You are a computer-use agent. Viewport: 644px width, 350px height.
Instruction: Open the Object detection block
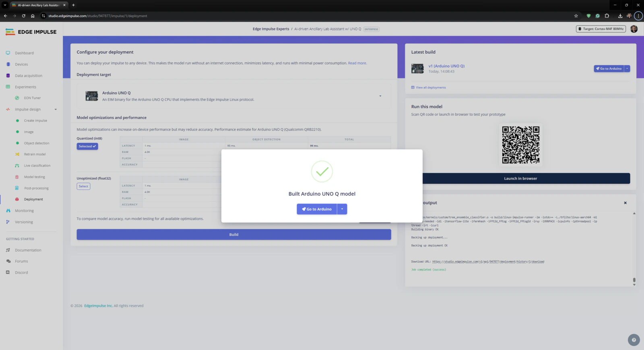[x=37, y=143]
